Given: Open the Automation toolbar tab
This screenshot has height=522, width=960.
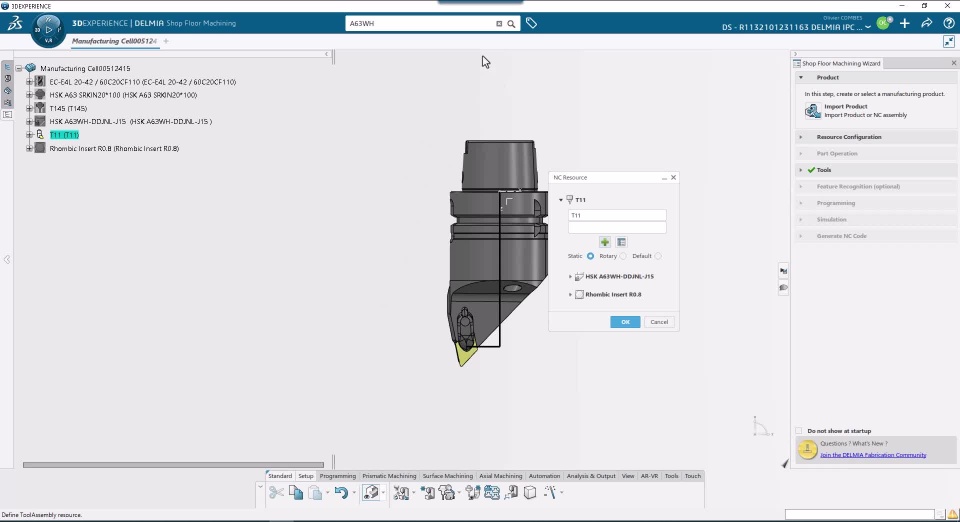Looking at the screenshot, I should point(544,476).
